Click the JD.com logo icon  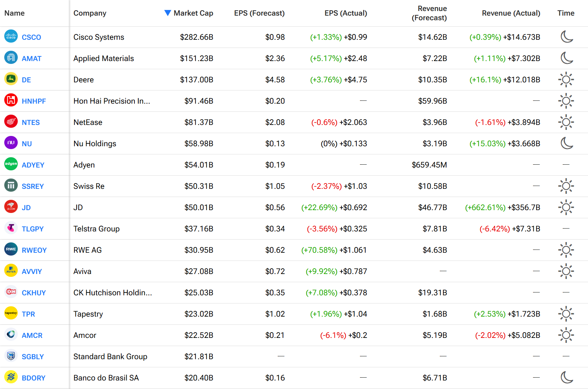click(11, 207)
